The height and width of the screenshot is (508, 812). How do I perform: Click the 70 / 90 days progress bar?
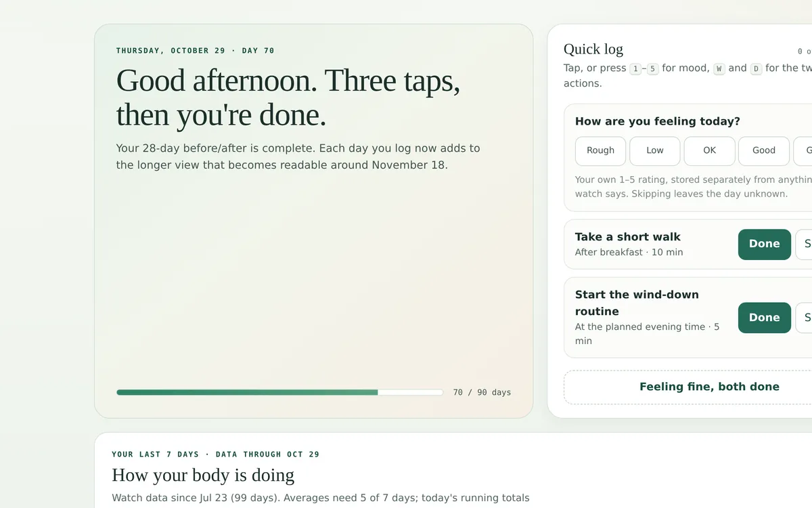[x=279, y=392]
